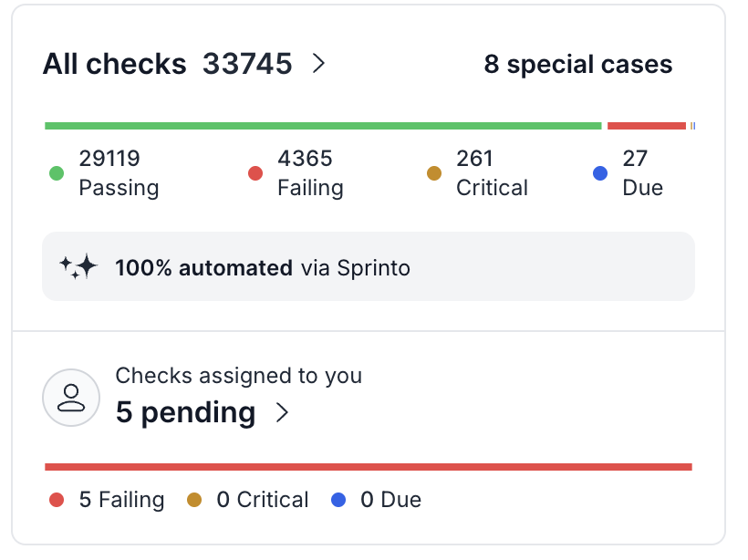
Task: Click blue dot beside 0 Due
Action: pos(339,500)
